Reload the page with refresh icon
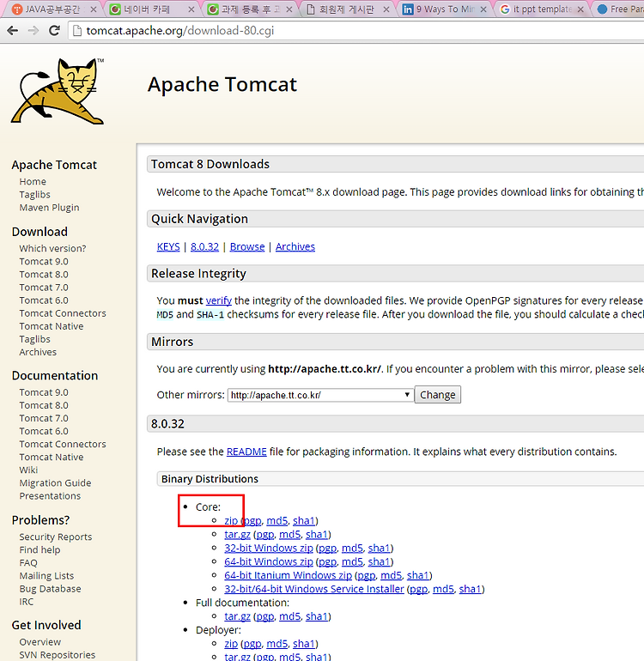Viewport: 644px width, 661px height. (54, 30)
